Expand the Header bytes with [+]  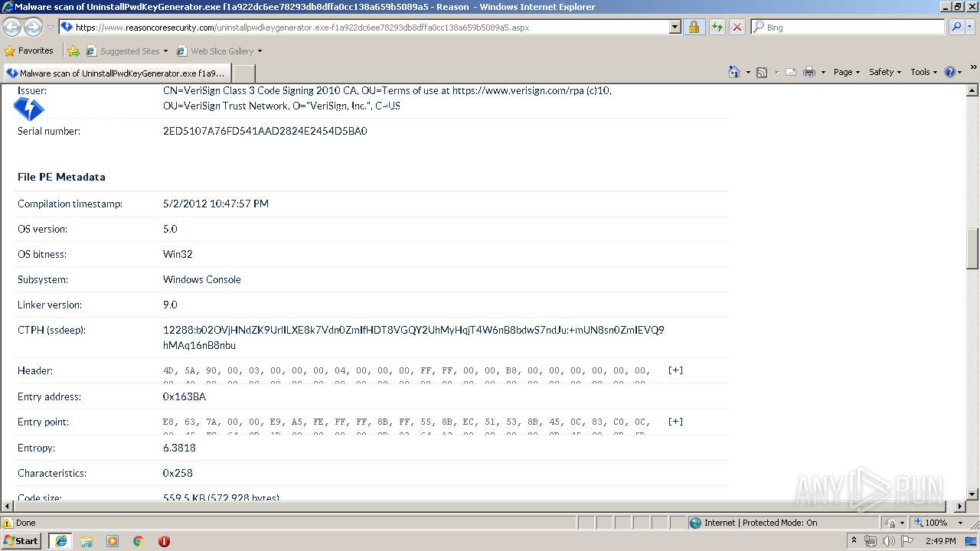[x=675, y=370]
